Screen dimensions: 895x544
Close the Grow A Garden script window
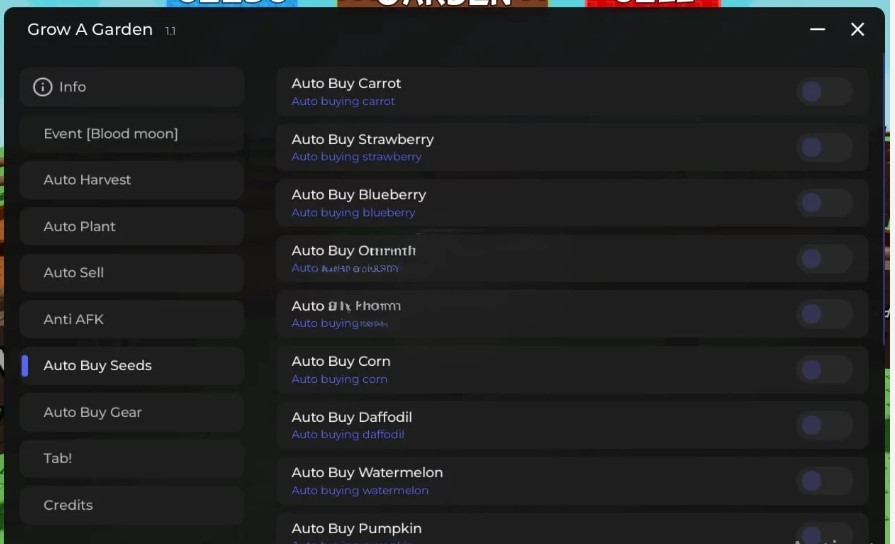tap(857, 29)
